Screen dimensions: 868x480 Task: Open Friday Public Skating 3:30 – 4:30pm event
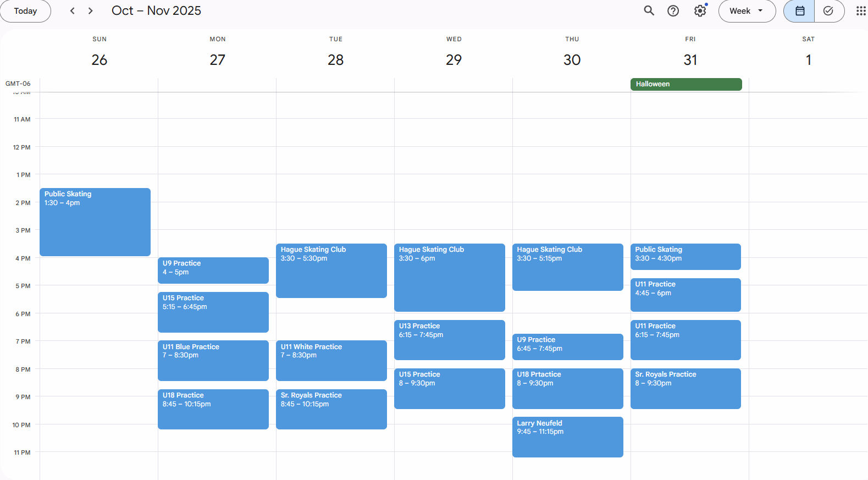(686, 257)
